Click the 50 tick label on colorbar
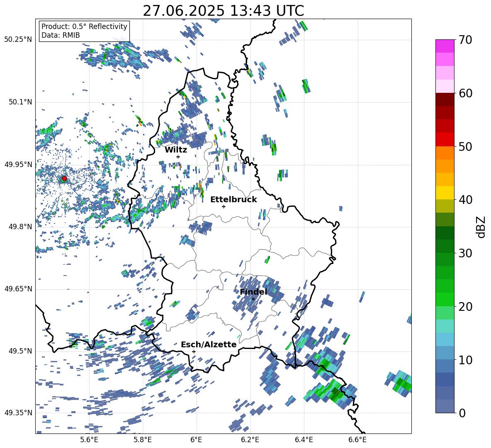Screen dimensions: 491x448 tap(465, 147)
